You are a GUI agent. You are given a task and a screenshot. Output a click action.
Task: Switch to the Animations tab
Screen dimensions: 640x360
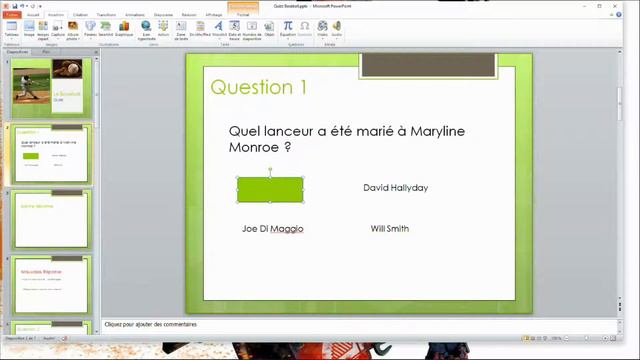tap(135, 15)
